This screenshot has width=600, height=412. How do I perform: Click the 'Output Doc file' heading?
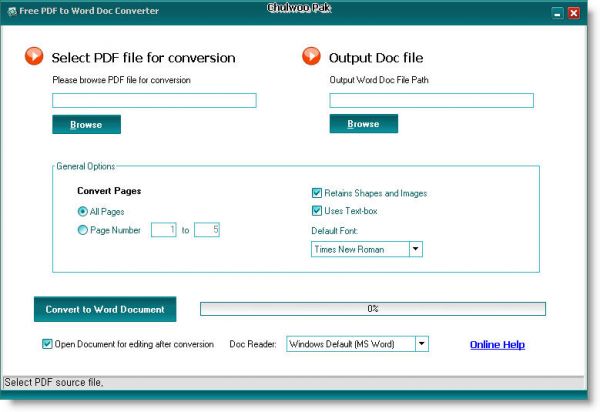(376, 58)
